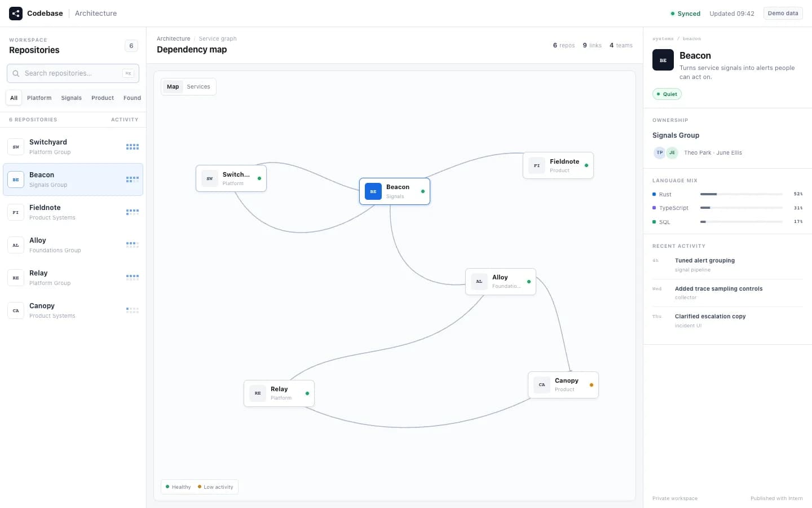Viewport: 812px width, 508px height.
Task: Select the All filter tab
Action: click(14, 98)
